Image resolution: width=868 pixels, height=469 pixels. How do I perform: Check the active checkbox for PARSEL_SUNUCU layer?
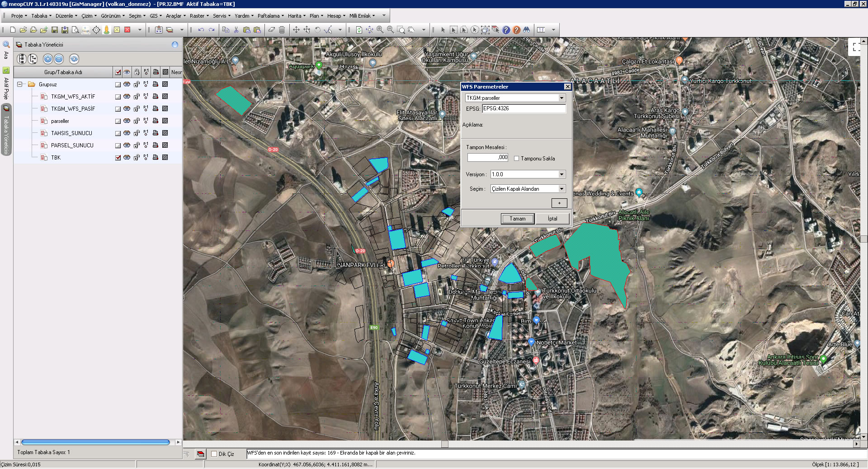tap(118, 145)
